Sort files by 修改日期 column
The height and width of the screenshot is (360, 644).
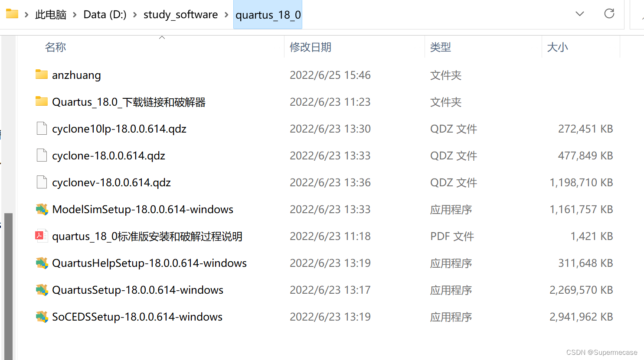click(311, 47)
